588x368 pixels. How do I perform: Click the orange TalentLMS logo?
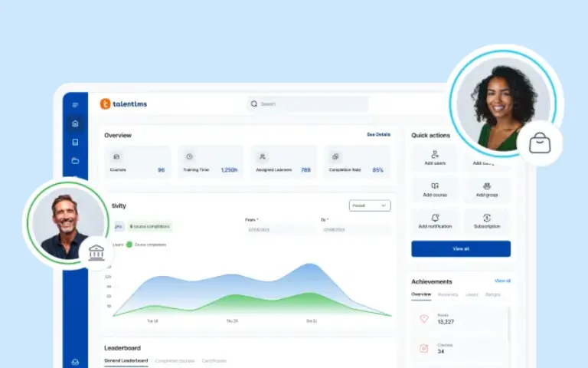click(x=106, y=104)
